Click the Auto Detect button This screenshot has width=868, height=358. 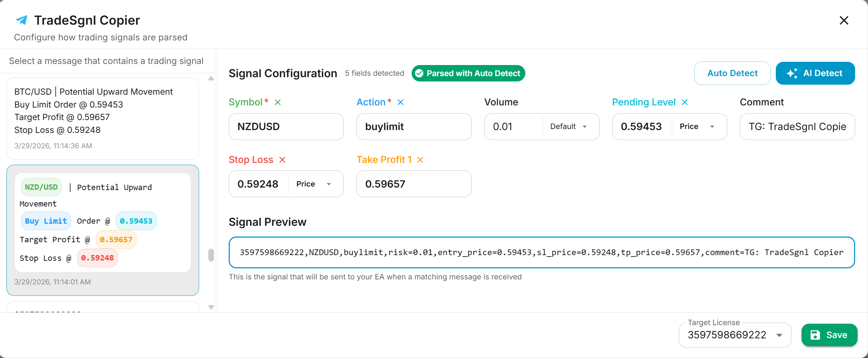pyautogui.click(x=732, y=73)
